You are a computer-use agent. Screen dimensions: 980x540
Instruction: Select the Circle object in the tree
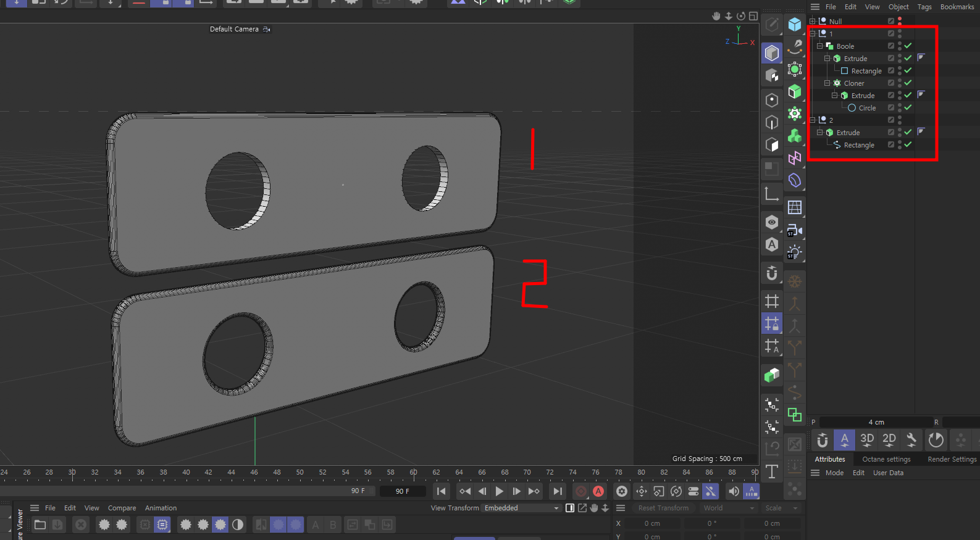pos(867,108)
